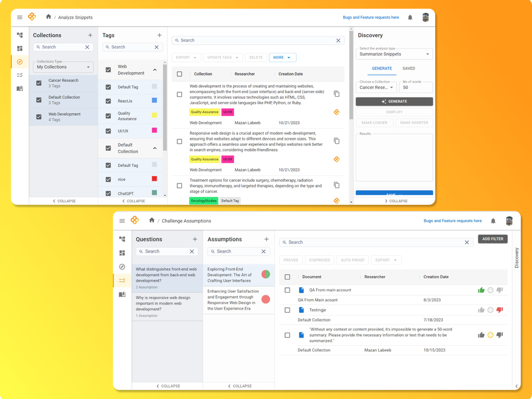Open Summarize Snippets analysis type dropdown
Image resolution: width=532 pixels, height=399 pixels.
[394, 54]
